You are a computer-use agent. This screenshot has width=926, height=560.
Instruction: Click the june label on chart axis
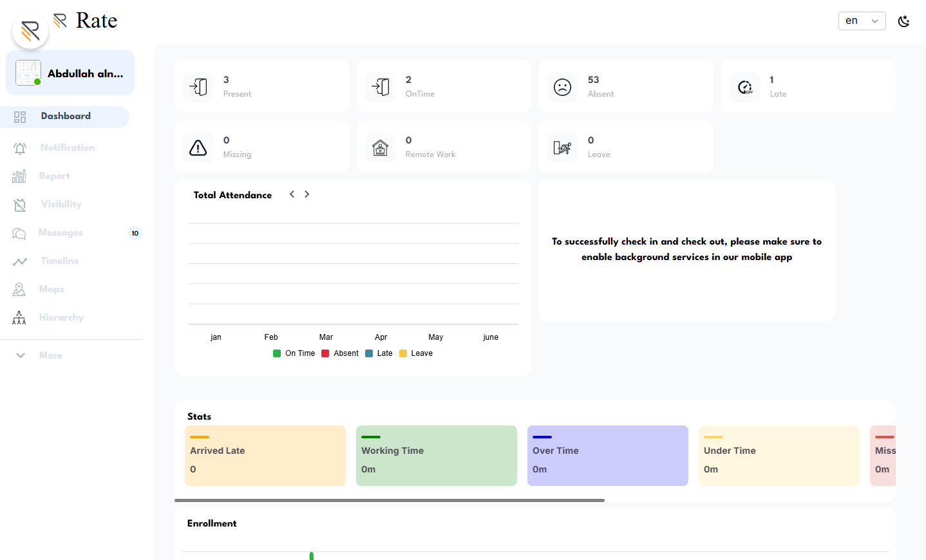point(491,337)
